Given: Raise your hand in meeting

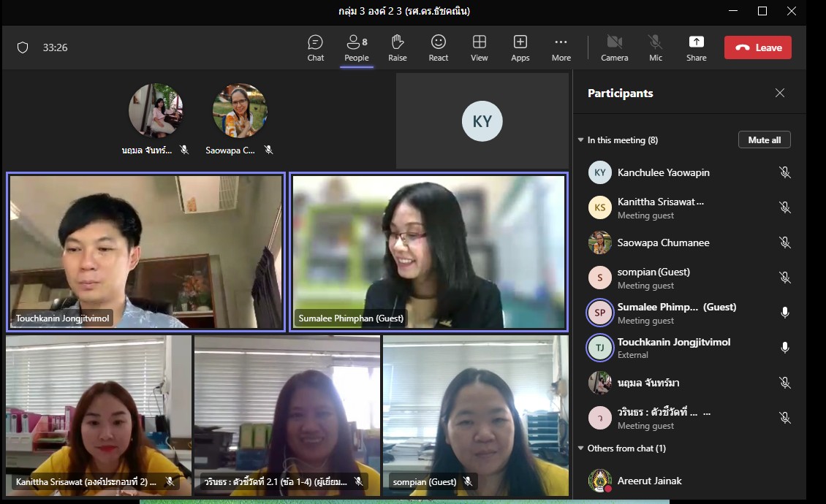Looking at the screenshot, I should 398,47.
